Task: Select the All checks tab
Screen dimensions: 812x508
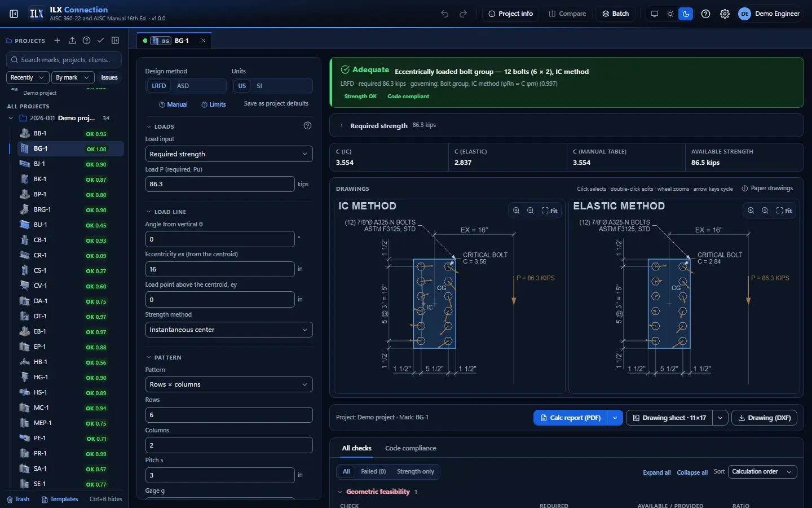Action: tap(356, 448)
